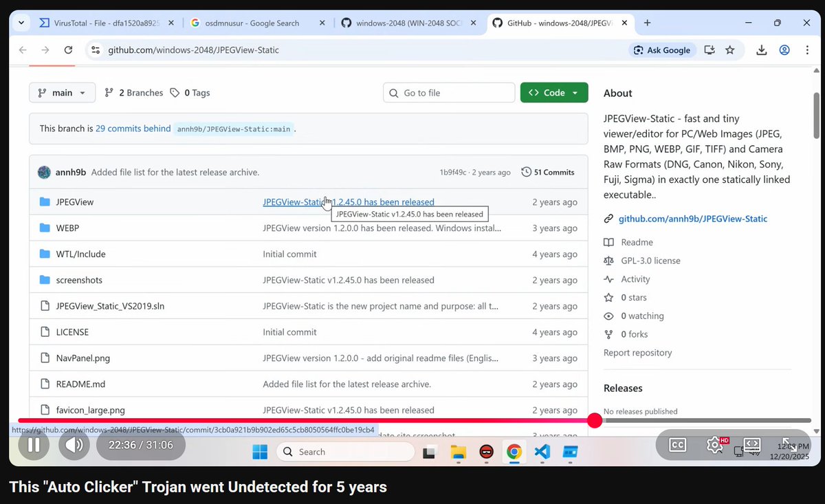Open annh9b/JPEGView-Static:main upstream link

234,129
